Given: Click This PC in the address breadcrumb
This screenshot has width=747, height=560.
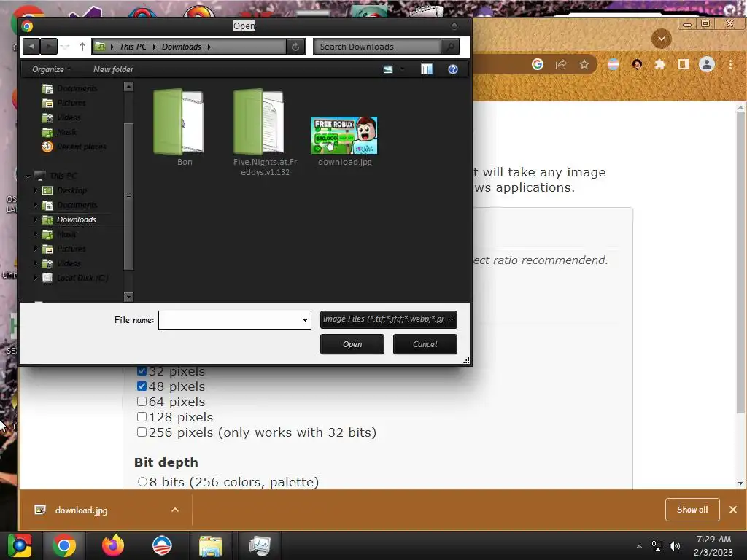Looking at the screenshot, I should (133, 47).
